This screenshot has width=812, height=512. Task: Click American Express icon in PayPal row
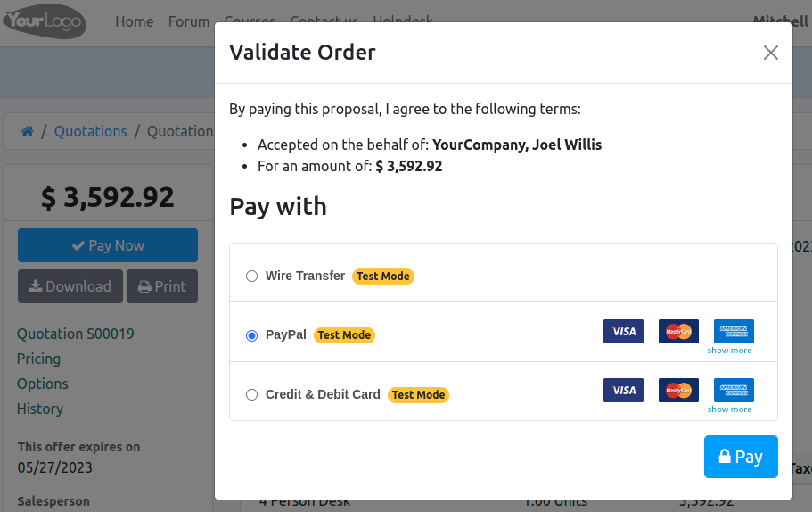click(734, 331)
